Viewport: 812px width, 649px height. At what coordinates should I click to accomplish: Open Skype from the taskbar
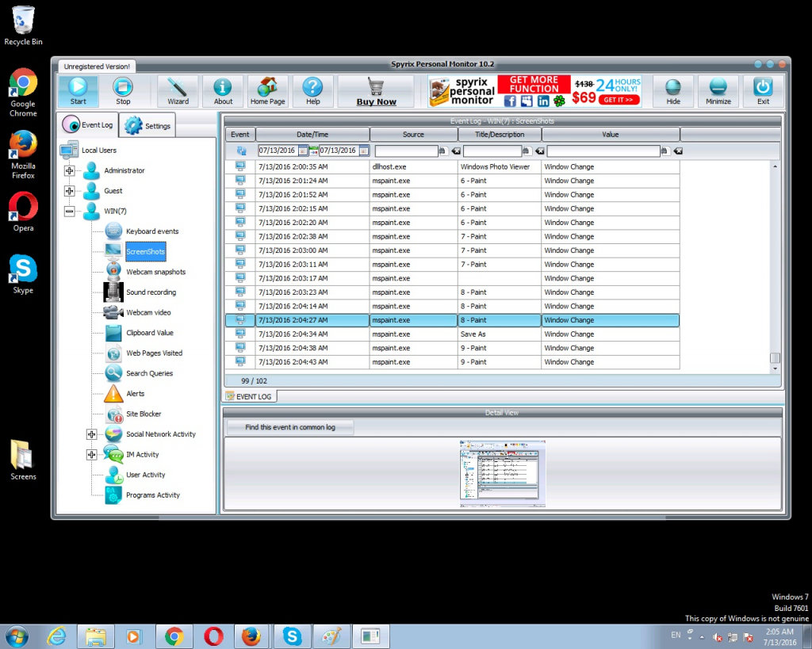[292, 636]
